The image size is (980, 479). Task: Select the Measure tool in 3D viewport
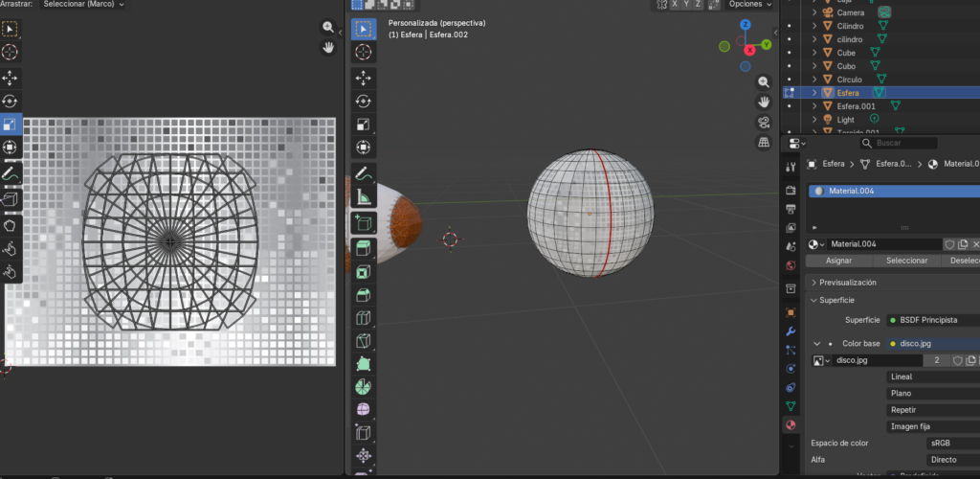[x=364, y=198]
